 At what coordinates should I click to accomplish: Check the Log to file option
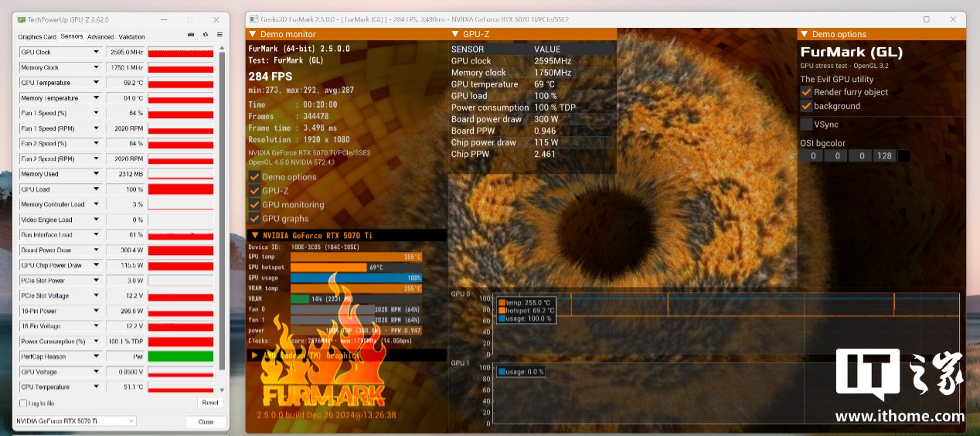pyautogui.click(x=22, y=403)
